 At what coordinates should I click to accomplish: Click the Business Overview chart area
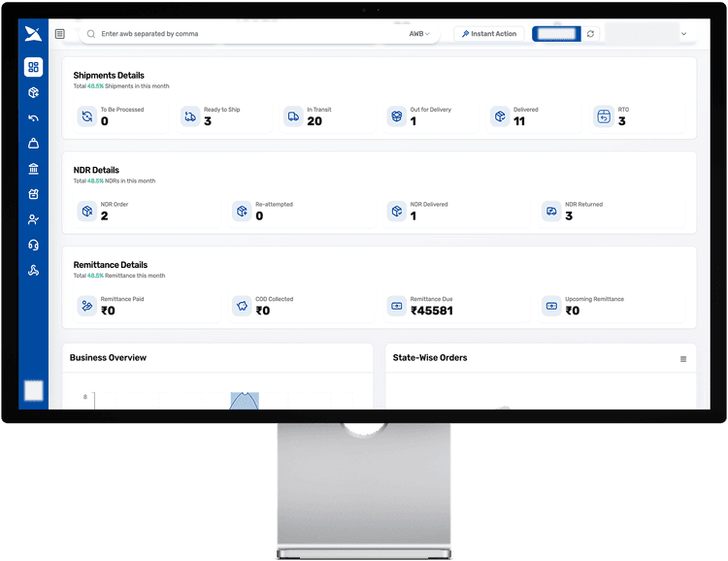point(217,391)
